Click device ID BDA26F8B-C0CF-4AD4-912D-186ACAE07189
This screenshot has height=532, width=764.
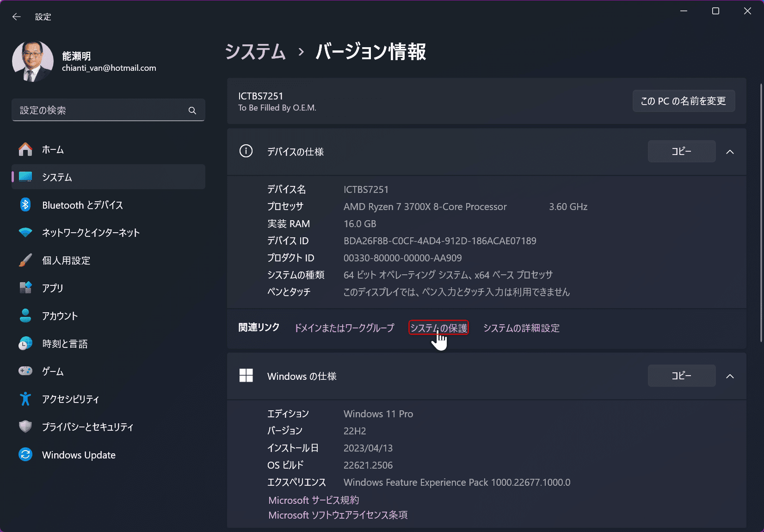coord(440,241)
